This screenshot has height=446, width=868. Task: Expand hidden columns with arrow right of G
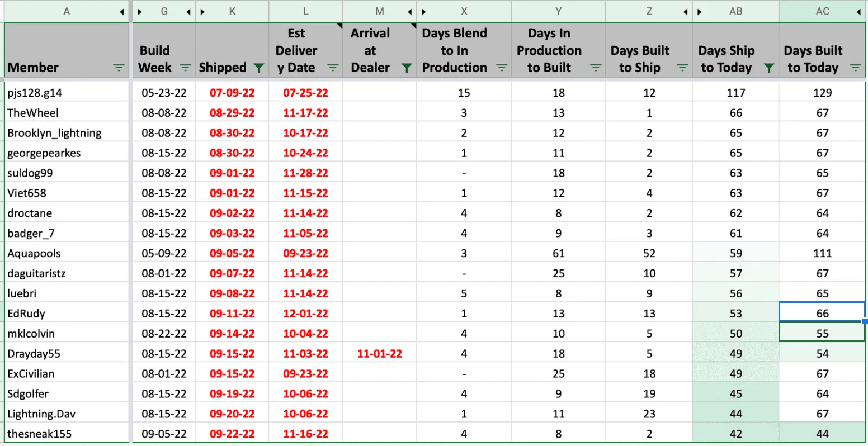(188, 12)
